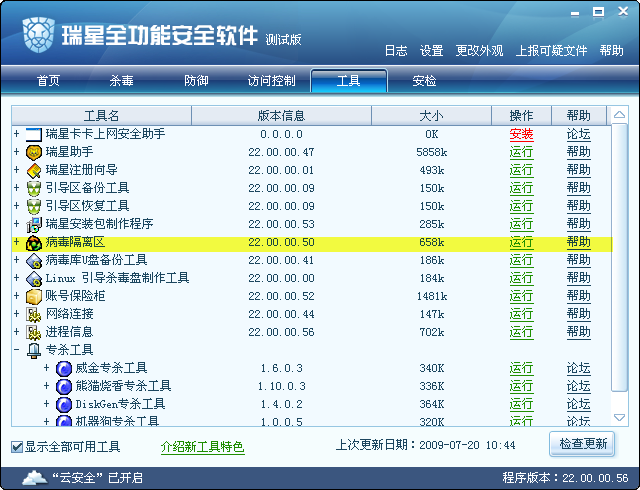This screenshot has width=640, height=490.
Task: Open 上报可疑文件
Action: (x=551, y=51)
